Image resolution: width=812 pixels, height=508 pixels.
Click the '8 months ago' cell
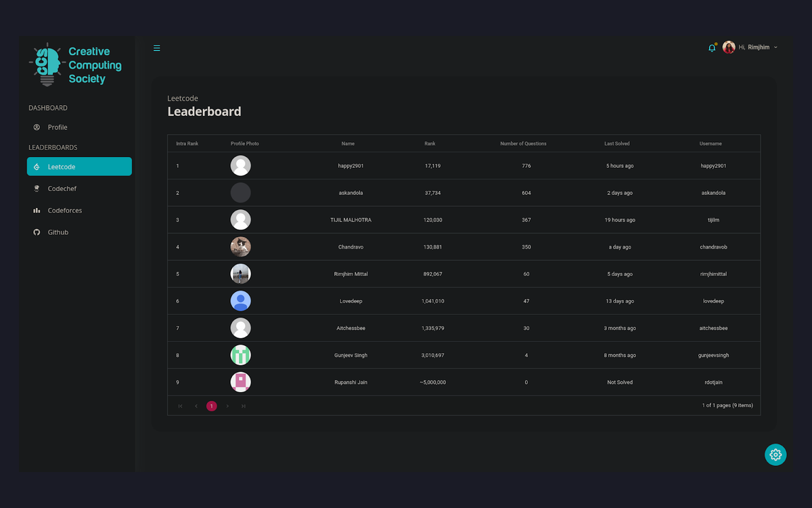coord(620,356)
